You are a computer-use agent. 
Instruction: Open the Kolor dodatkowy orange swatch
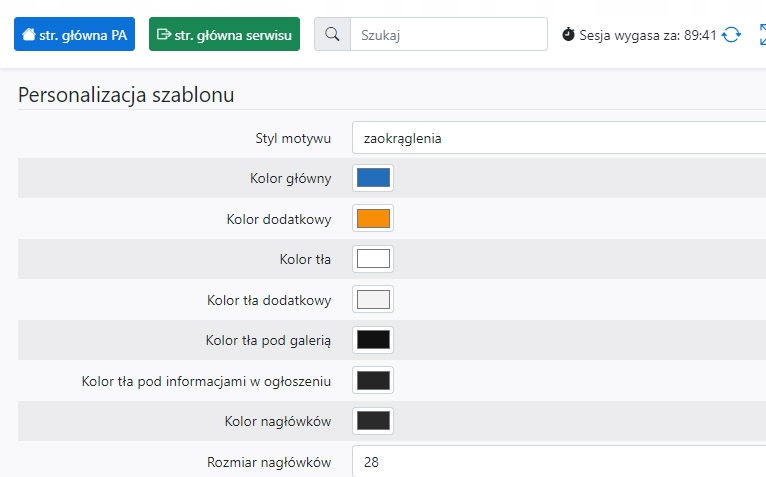point(373,218)
